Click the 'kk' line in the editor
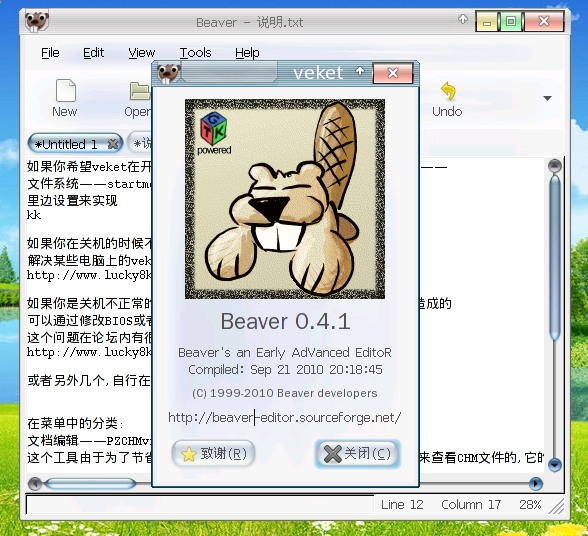588x536 pixels. pos(34,215)
